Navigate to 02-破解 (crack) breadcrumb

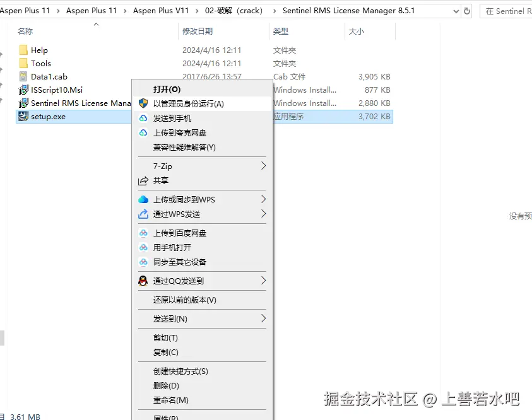coord(233,11)
